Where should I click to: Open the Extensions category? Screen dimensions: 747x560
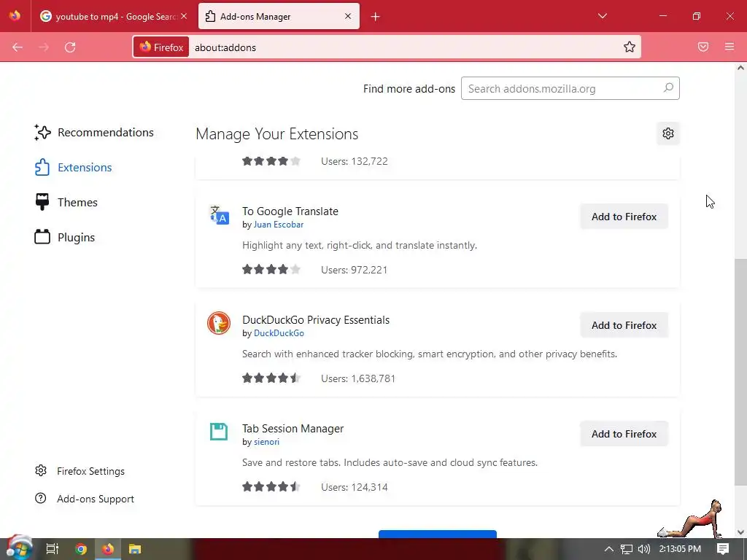click(x=74, y=168)
